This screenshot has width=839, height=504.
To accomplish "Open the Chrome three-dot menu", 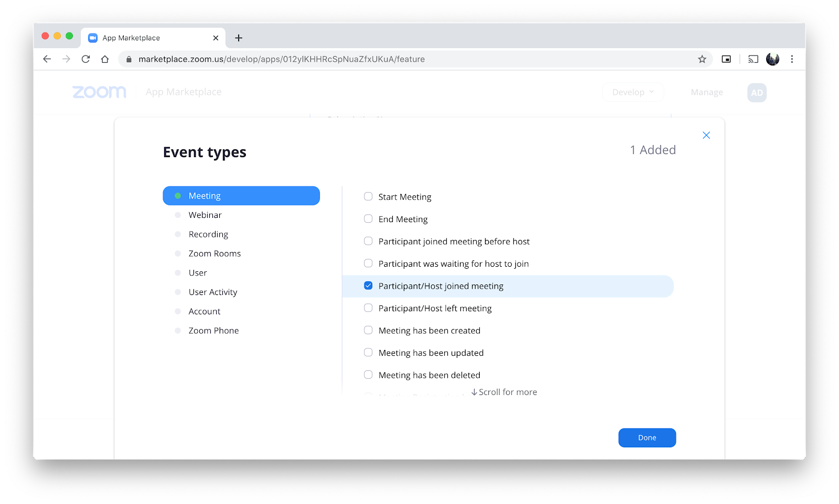I will (792, 59).
